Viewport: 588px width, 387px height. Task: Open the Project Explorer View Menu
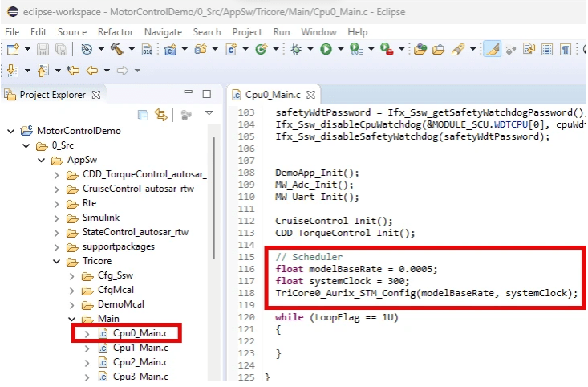[209, 114]
